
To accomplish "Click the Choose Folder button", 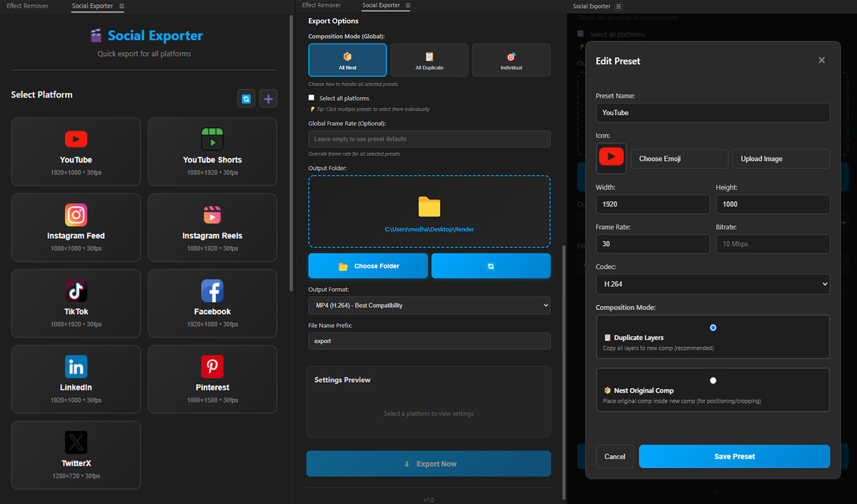I will click(368, 266).
